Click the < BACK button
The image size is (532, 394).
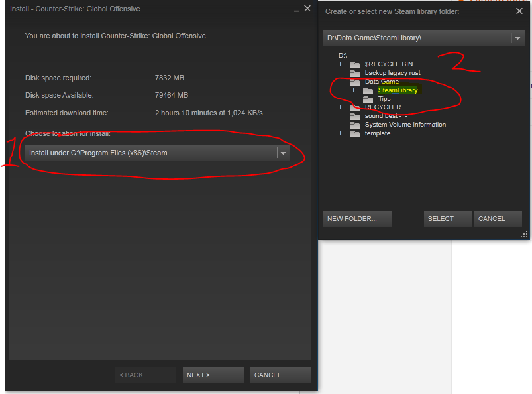146,375
